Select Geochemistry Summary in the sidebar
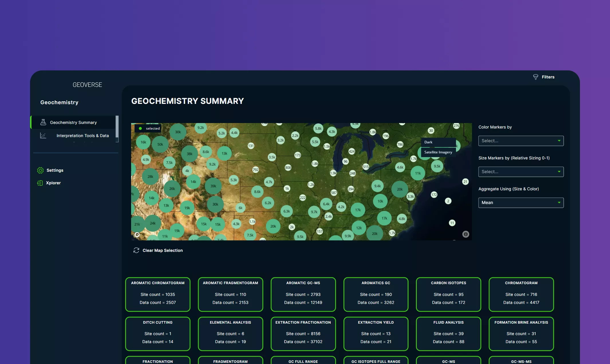Image resolution: width=610 pixels, height=364 pixels. [73, 122]
